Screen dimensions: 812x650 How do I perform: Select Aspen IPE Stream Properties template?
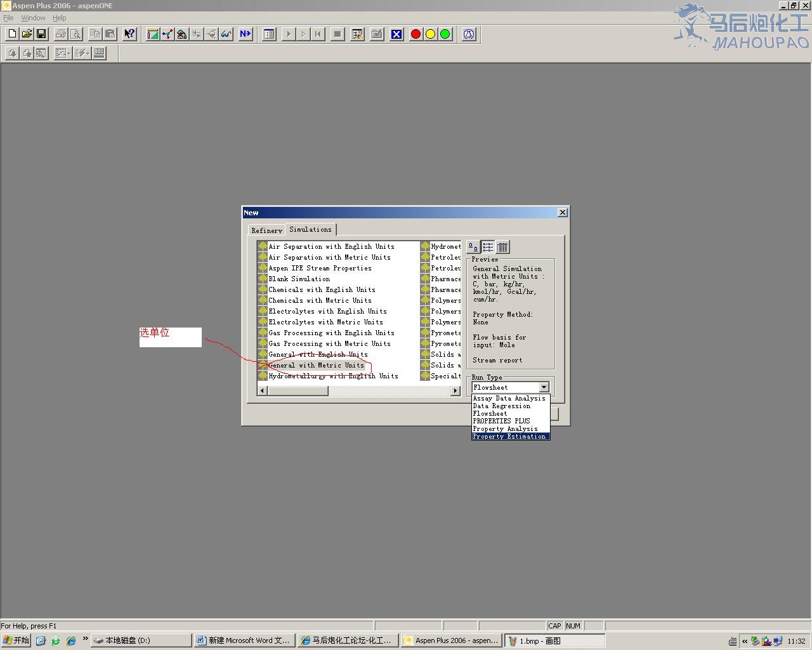(315, 268)
